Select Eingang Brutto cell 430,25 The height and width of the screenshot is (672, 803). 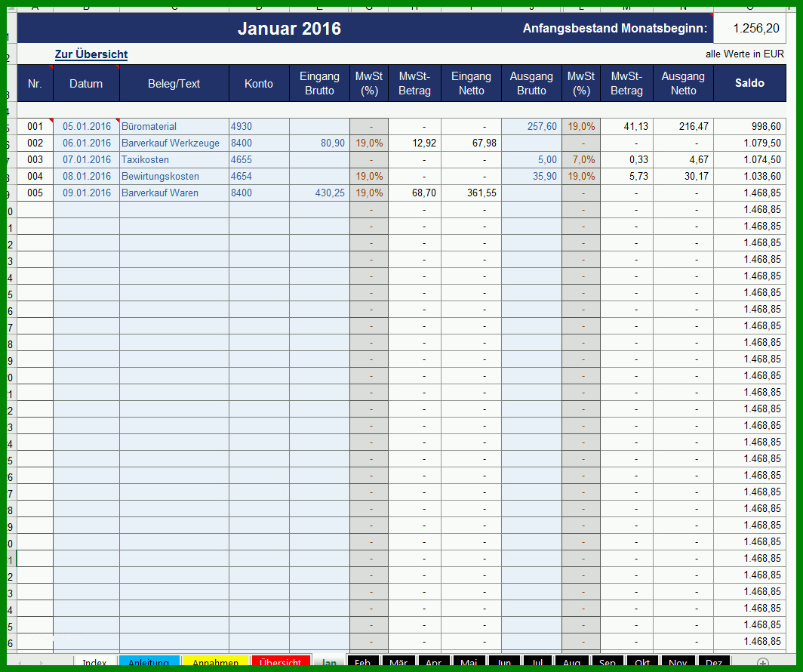click(319, 193)
